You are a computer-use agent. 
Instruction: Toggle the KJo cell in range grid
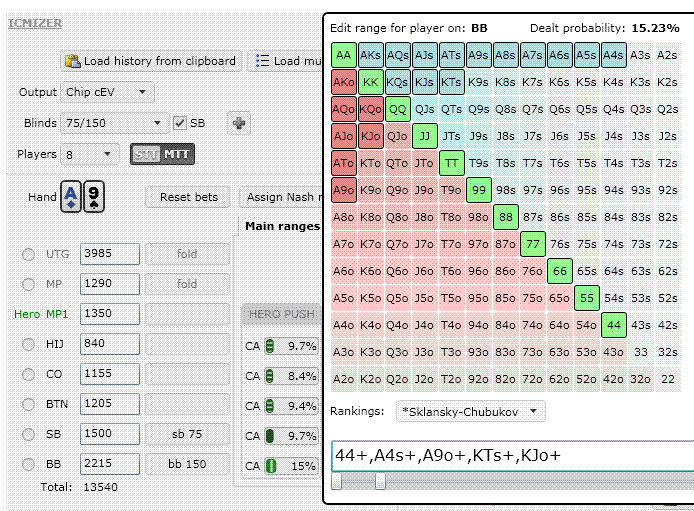coord(370,136)
